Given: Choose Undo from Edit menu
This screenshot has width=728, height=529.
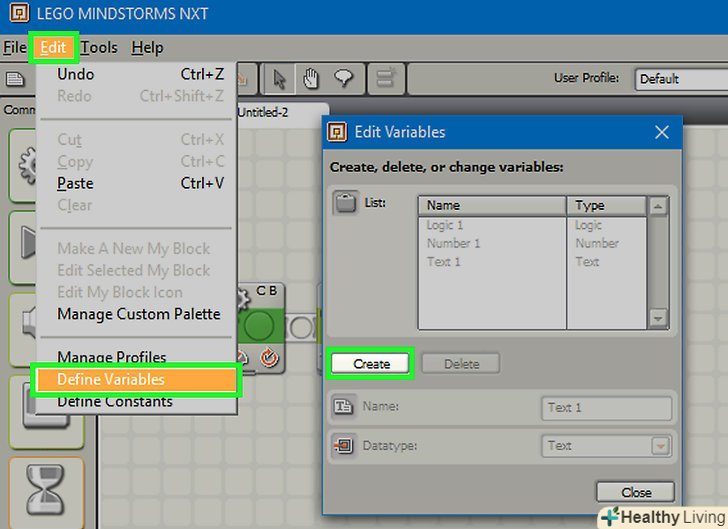Looking at the screenshot, I should [x=137, y=74].
